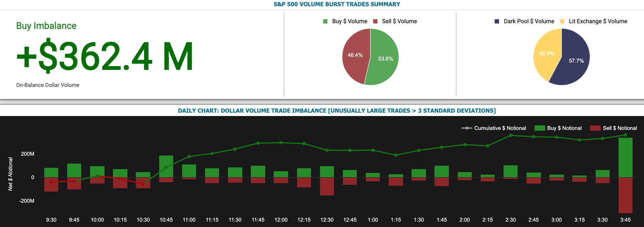Click the red sell bar at 12:30

(327, 186)
